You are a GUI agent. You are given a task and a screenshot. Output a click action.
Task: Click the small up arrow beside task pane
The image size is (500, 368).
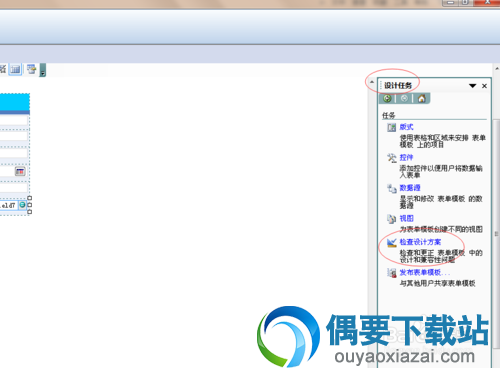(x=372, y=82)
